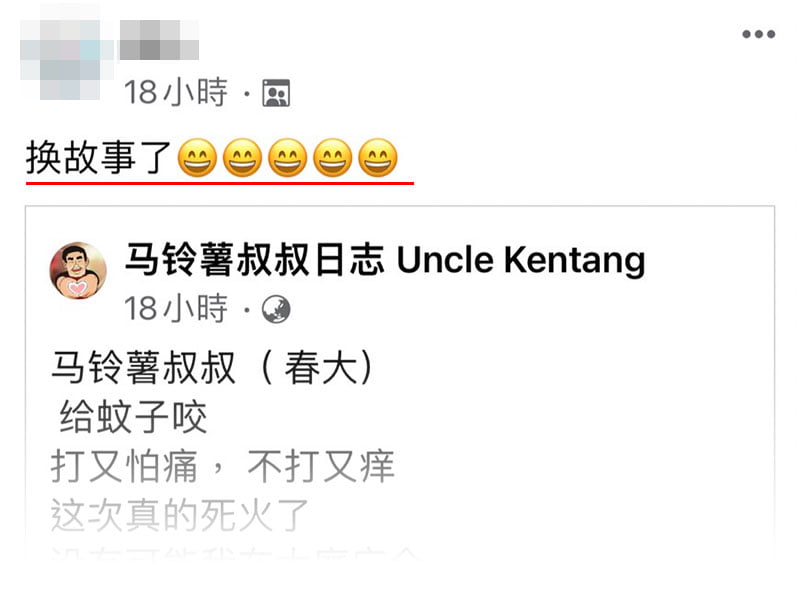800x589 pixels.
Task: Click the shared post line 给蚊子咬
Action: 133,417
